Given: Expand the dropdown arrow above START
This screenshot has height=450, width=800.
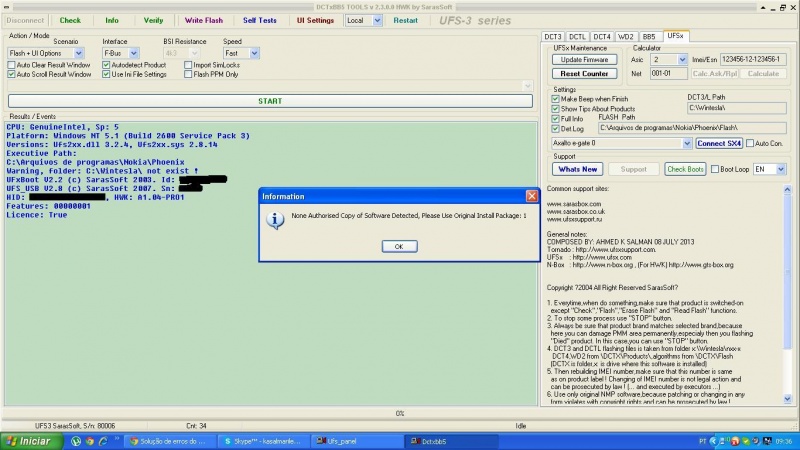Looking at the screenshot, I should (x=528, y=86).
